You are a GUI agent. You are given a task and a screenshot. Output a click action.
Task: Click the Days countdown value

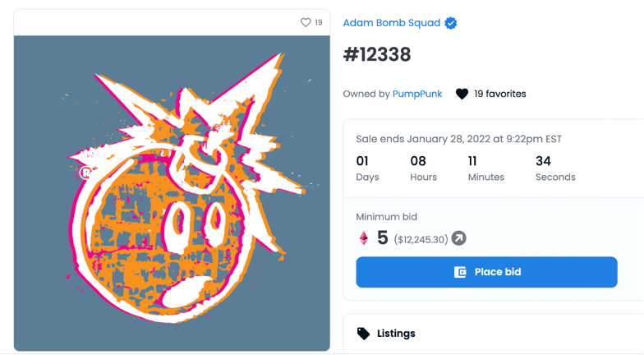(362, 161)
